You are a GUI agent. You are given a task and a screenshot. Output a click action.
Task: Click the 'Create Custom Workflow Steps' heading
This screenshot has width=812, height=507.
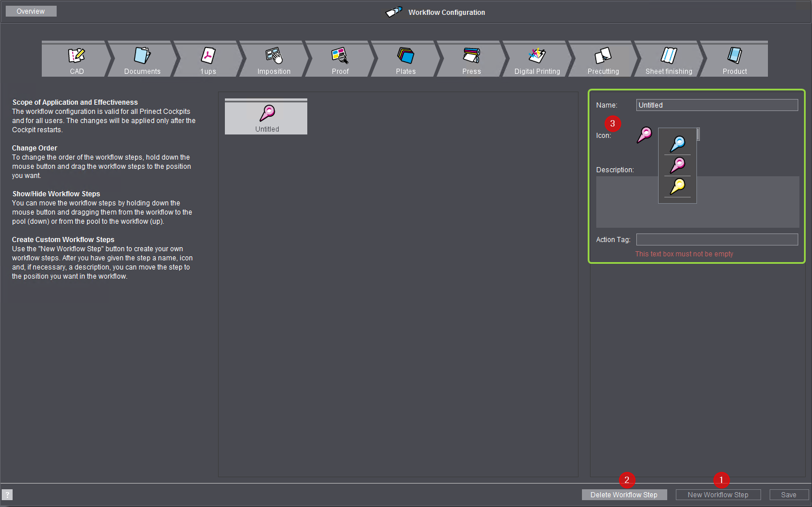[x=63, y=240]
